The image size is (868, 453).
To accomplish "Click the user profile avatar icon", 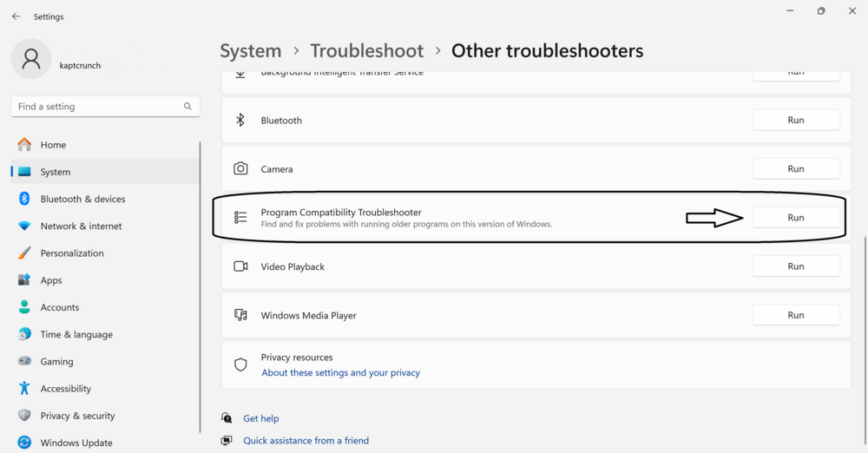I will pyautogui.click(x=31, y=59).
